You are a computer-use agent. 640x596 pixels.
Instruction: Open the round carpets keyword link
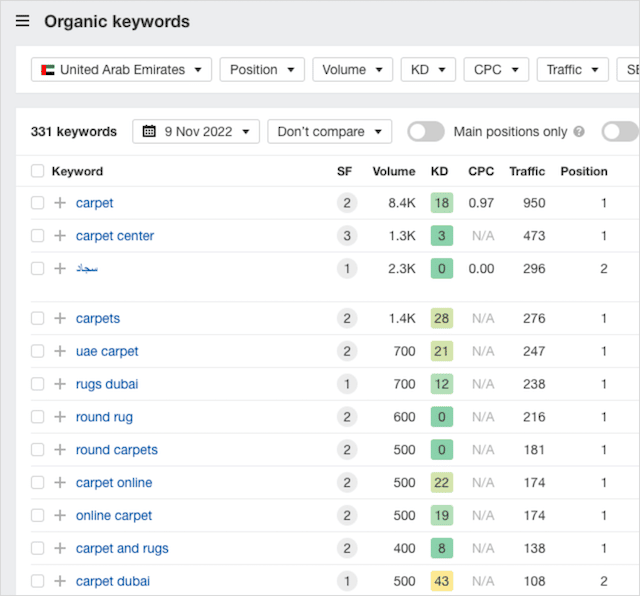tap(117, 450)
